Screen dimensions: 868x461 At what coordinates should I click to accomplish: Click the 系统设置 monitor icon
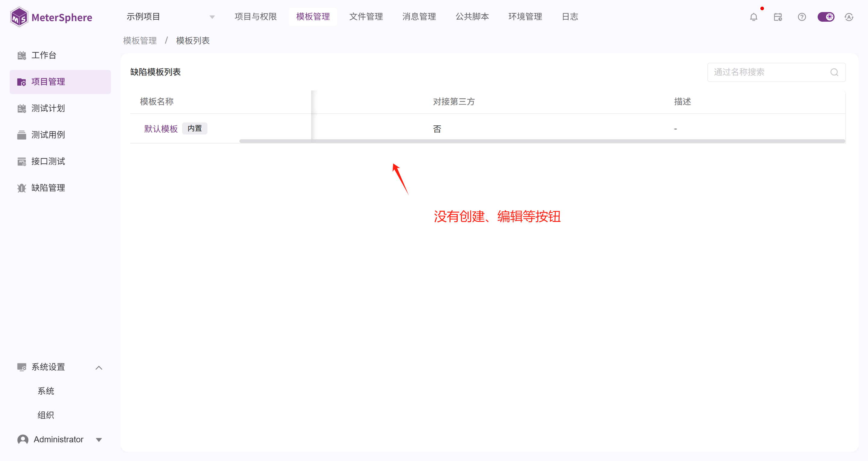pyautogui.click(x=22, y=367)
